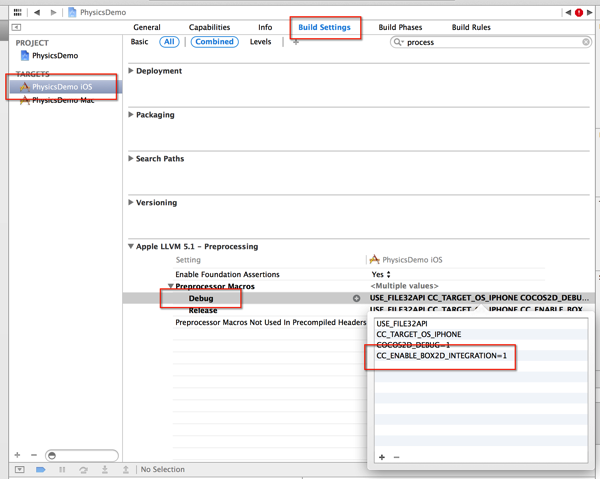Viewport: 600px width, 479px height.
Task: Jump to previous issue arrow
Action: [x=568, y=13]
